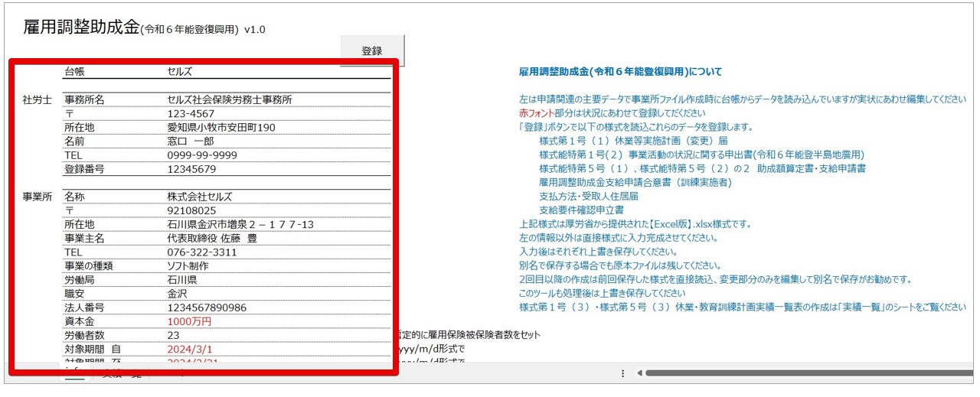Select the phone number 076-322-3311

(202, 252)
